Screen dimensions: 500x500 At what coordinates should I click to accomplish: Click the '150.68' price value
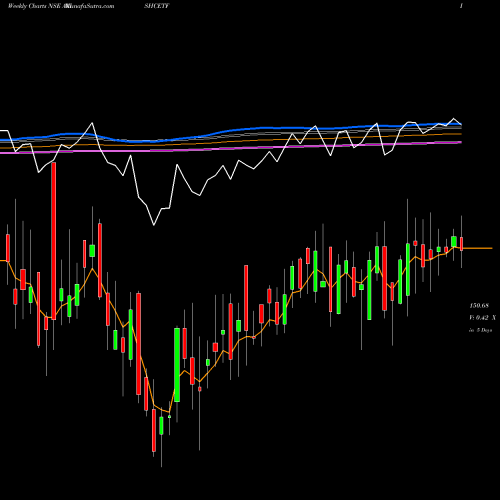(479, 305)
